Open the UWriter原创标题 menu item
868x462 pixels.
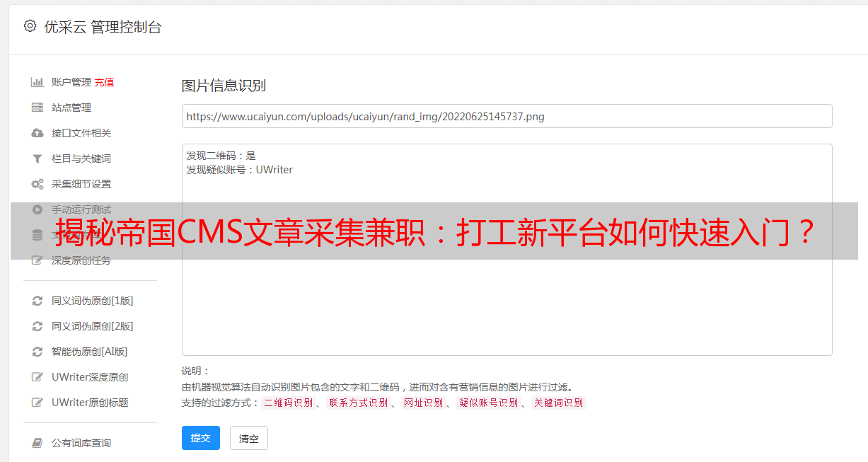tap(90, 403)
